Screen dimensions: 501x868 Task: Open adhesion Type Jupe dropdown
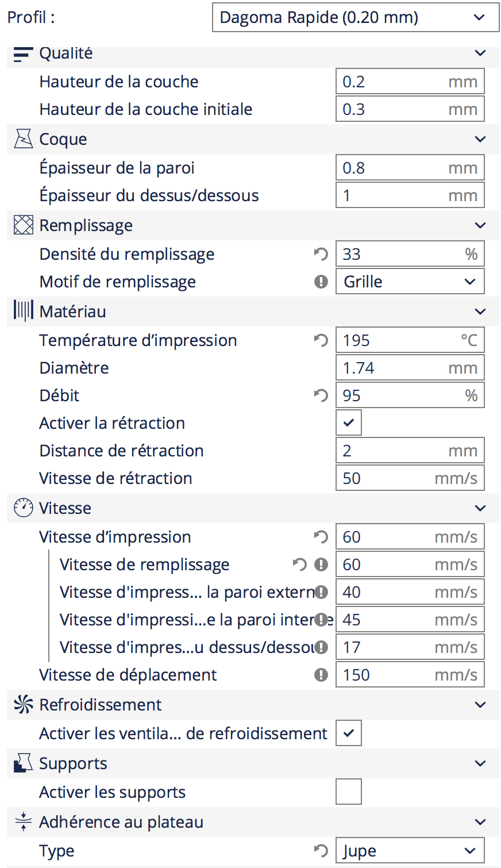click(410, 851)
